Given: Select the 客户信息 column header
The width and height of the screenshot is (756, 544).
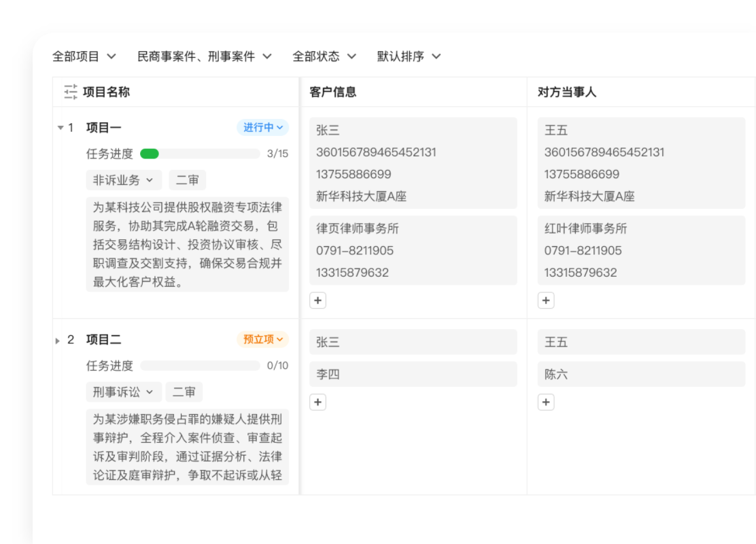Looking at the screenshot, I should coord(333,92).
